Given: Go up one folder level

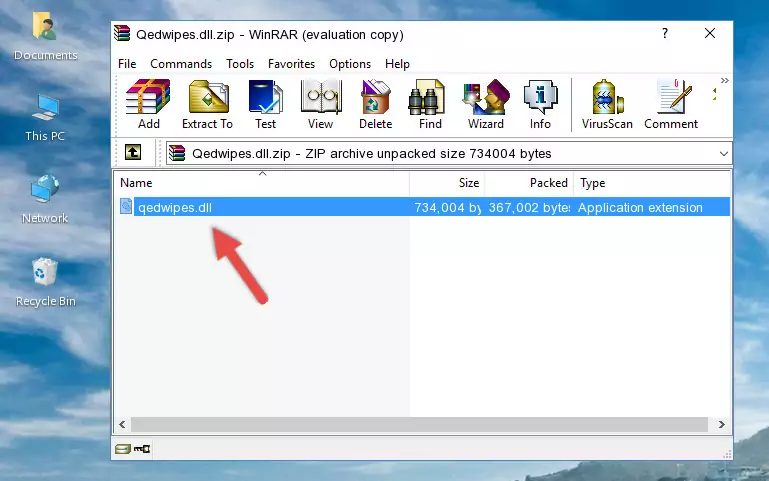Looking at the screenshot, I should (x=133, y=152).
